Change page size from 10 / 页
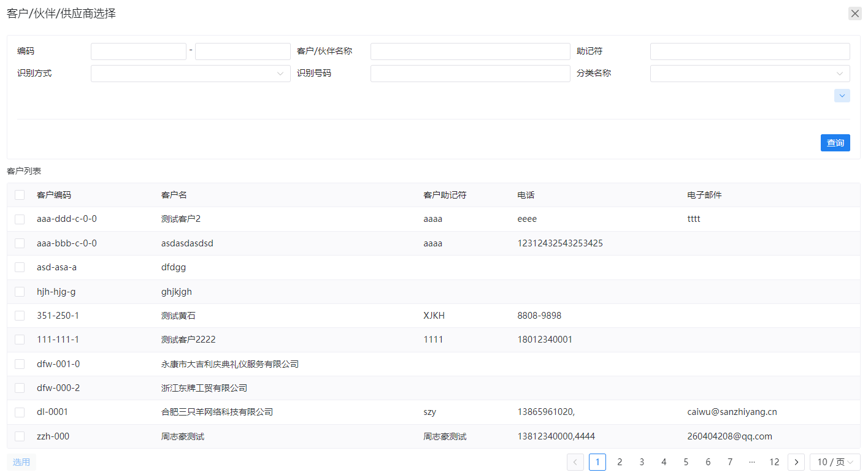The width and height of the screenshot is (868, 475). [834, 462]
